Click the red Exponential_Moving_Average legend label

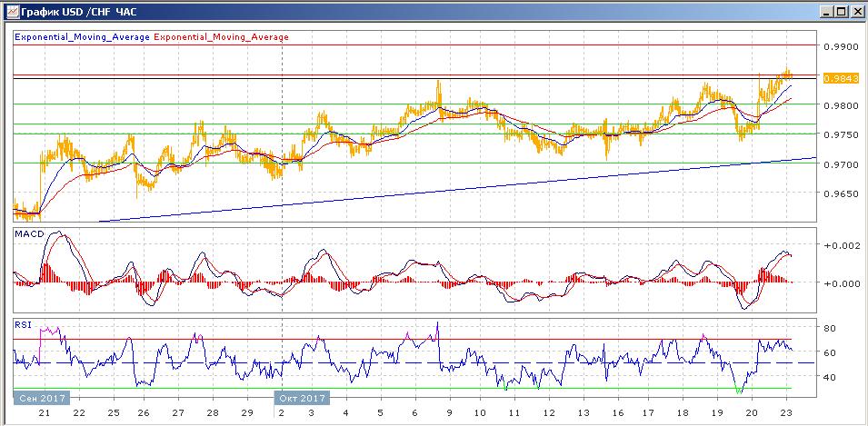click(x=222, y=37)
